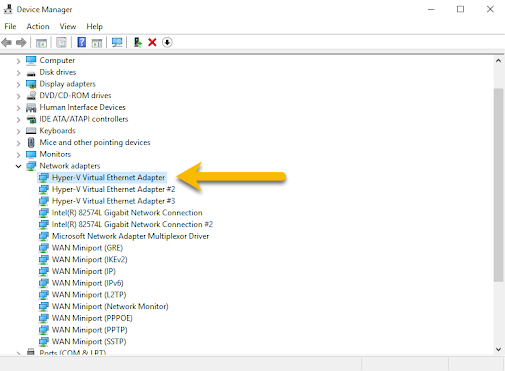
Task: Click the Forward arrow toolbar icon
Action: click(21, 42)
